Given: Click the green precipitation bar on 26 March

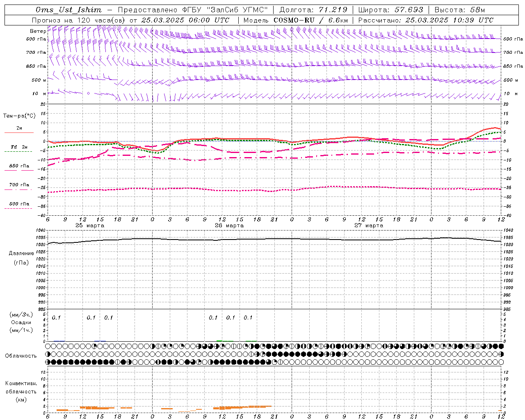Looking at the screenshot, I should (x=219, y=340).
